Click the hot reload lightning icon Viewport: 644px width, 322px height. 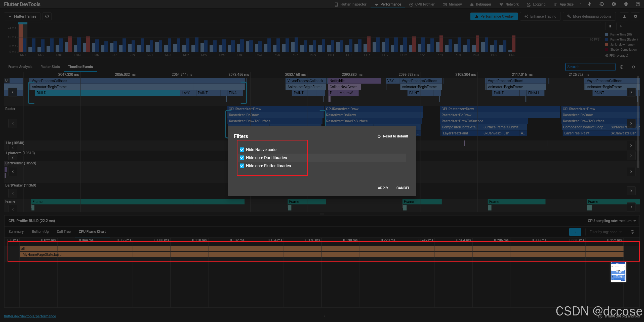[589, 4]
